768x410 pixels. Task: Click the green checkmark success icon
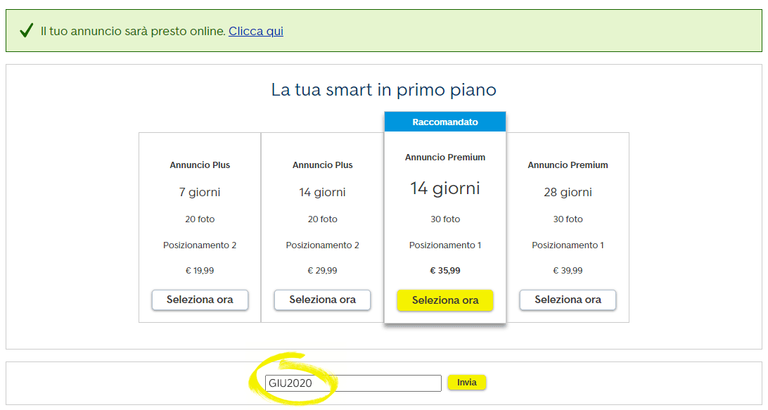pyautogui.click(x=26, y=30)
